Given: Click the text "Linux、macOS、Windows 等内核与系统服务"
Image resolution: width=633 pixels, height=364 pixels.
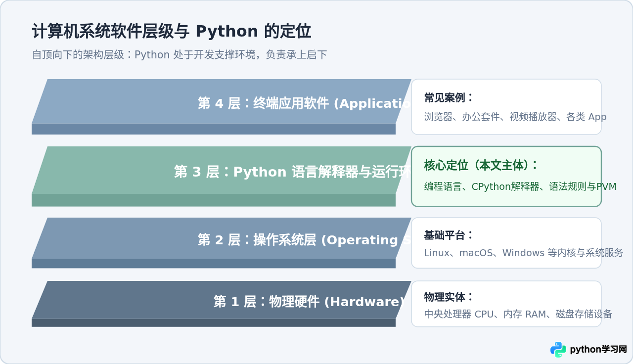Looking at the screenshot, I should pos(524,253).
